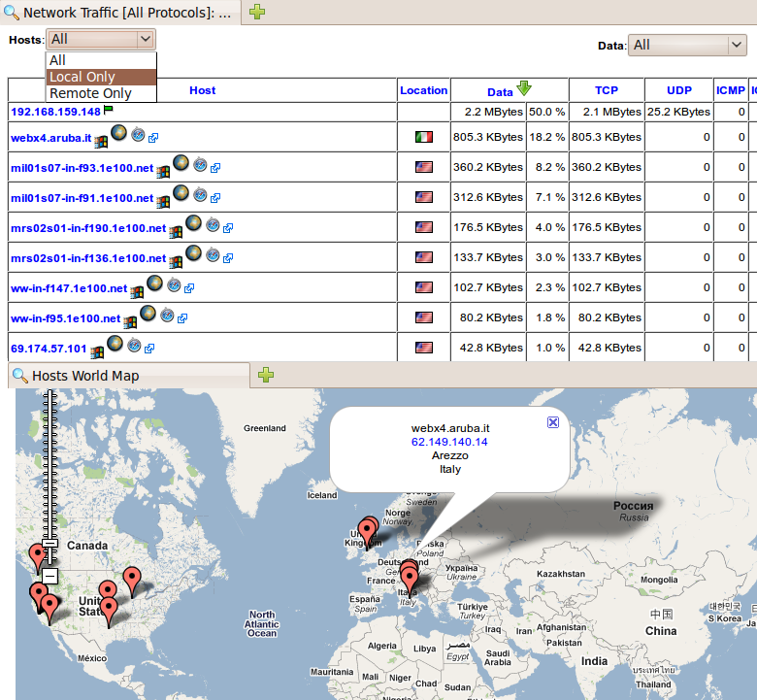Choose Local Only in the Hosts list

click(101, 77)
